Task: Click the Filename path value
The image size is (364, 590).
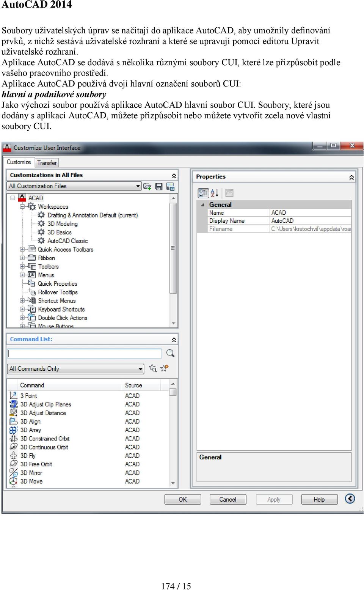Action: 311,229
